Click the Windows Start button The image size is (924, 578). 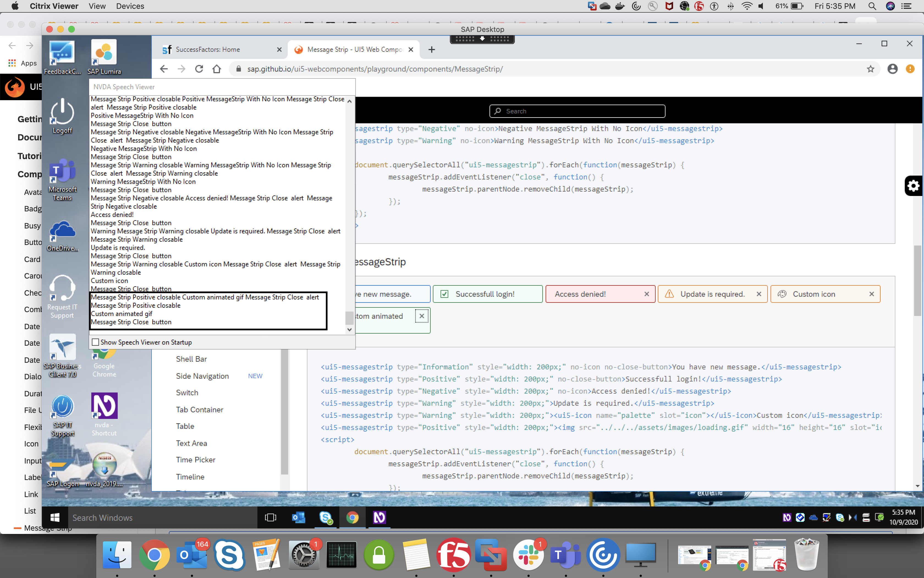55,518
